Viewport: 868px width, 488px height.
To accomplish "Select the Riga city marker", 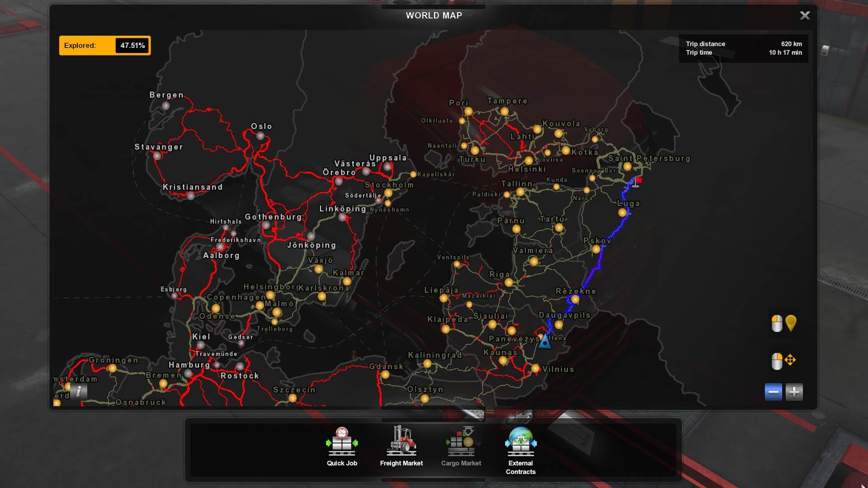I will pyautogui.click(x=509, y=283).
